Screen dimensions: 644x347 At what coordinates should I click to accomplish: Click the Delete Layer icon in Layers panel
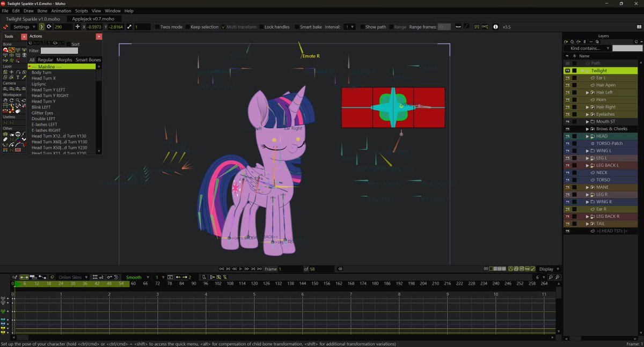(x=584, y=42)
